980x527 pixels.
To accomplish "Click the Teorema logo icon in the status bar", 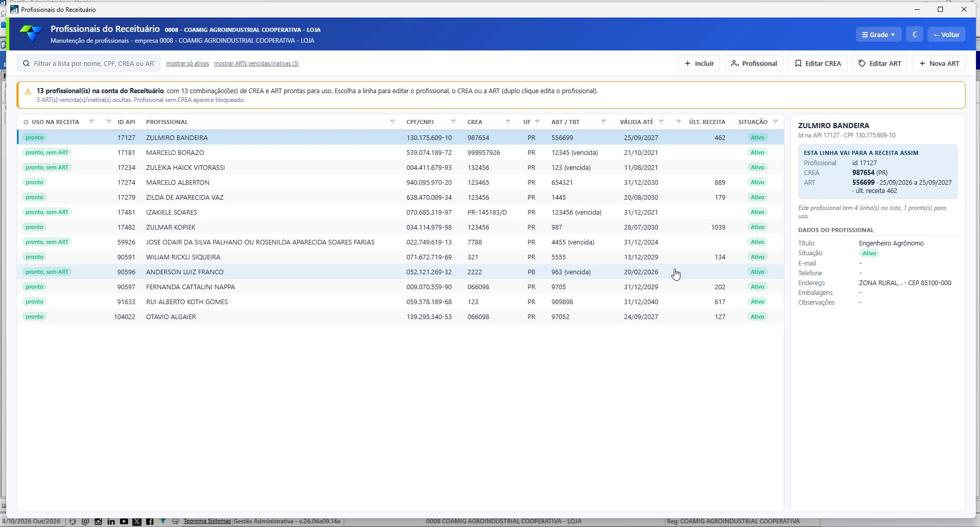I will pos(163,521).
